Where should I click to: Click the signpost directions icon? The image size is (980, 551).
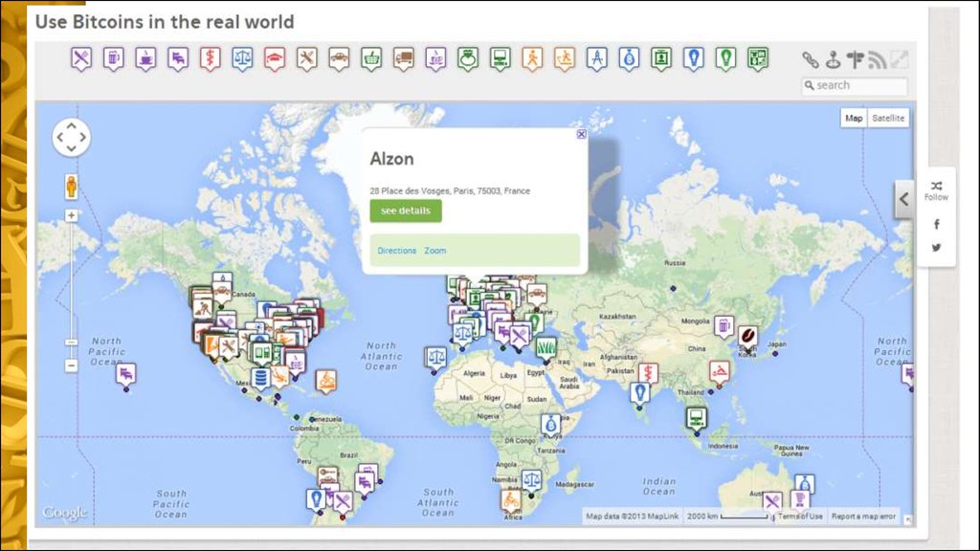[855, 60]
